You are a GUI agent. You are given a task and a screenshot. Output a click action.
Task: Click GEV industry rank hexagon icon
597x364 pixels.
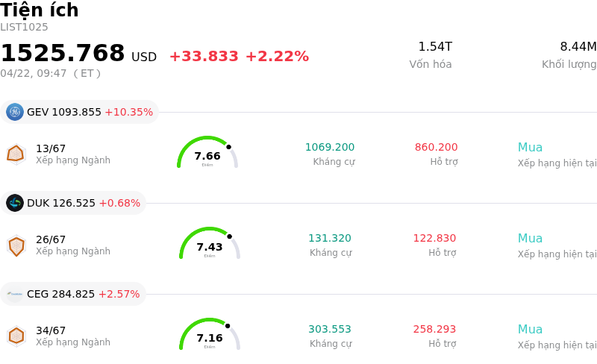(16, 154)
